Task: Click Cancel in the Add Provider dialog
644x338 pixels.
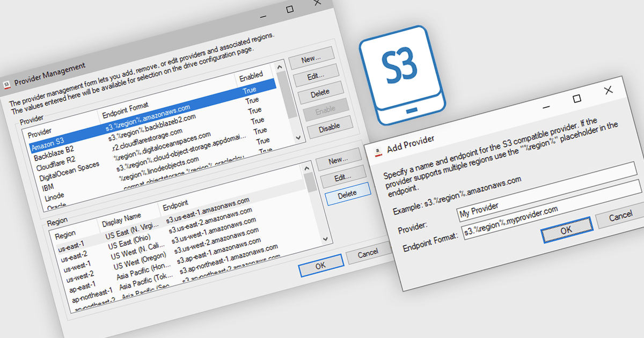Action: tap(620, 216)
